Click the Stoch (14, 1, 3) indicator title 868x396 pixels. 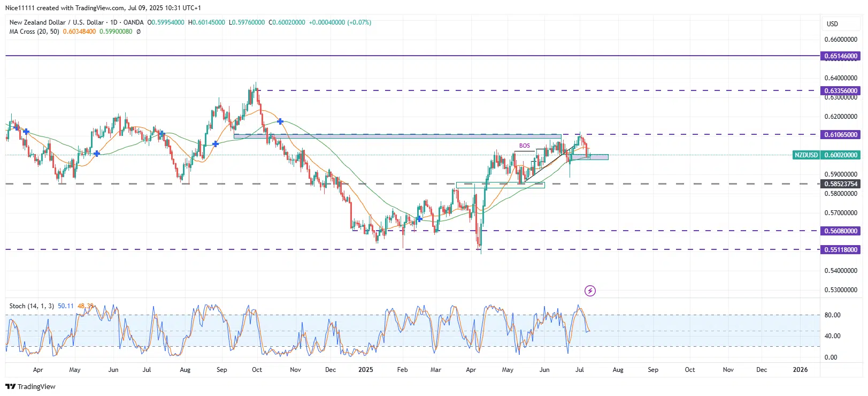[32, 306]
